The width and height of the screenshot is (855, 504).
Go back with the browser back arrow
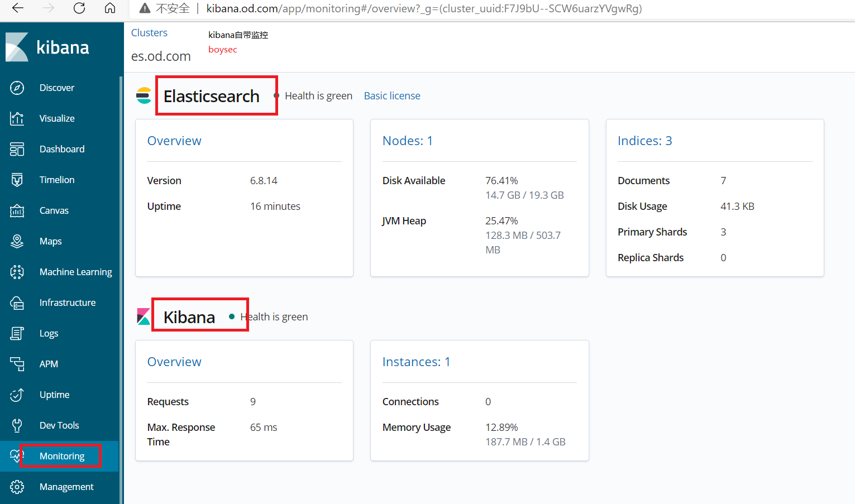click(18, 8)
